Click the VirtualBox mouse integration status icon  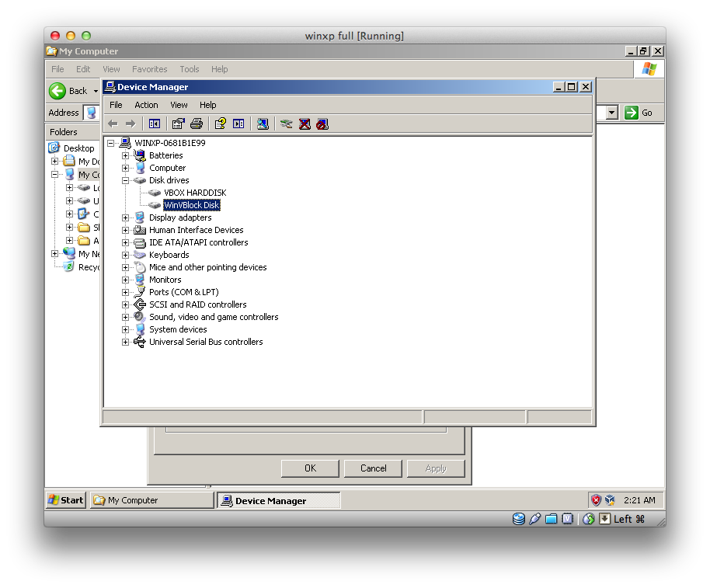point(589,519)
